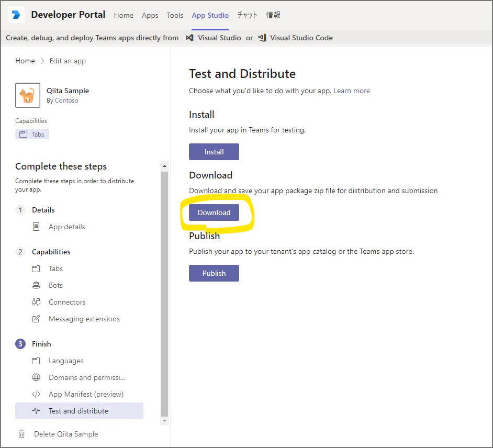The height and width of the screenshot is (448, 493).
Task: Click the Download button
Action: pos(214,212)
